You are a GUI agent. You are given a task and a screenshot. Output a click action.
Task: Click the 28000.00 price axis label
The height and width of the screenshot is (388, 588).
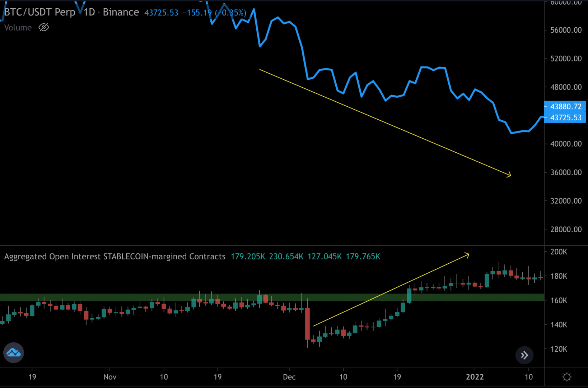(566, 229)
